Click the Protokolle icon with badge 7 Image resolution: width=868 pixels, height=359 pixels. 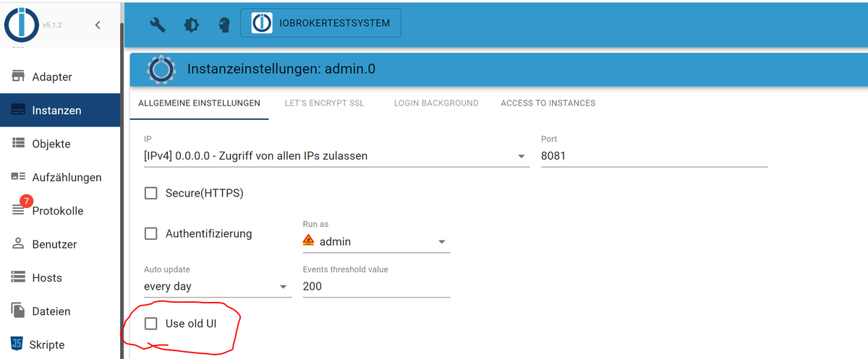coord(20,208)
